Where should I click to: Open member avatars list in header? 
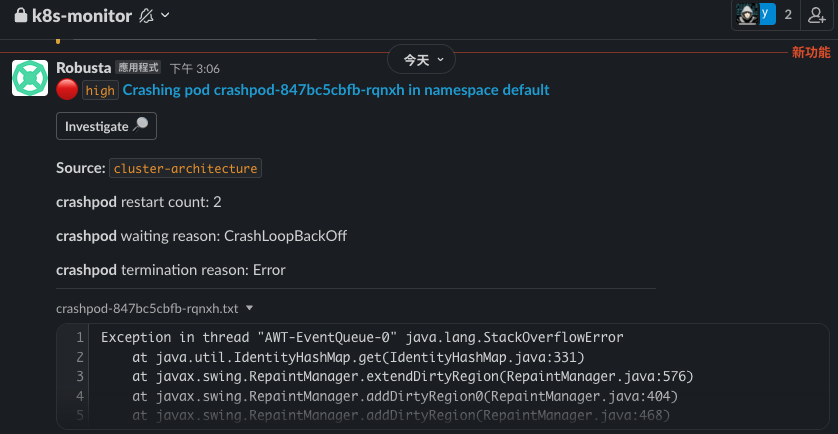pos(756,15)
